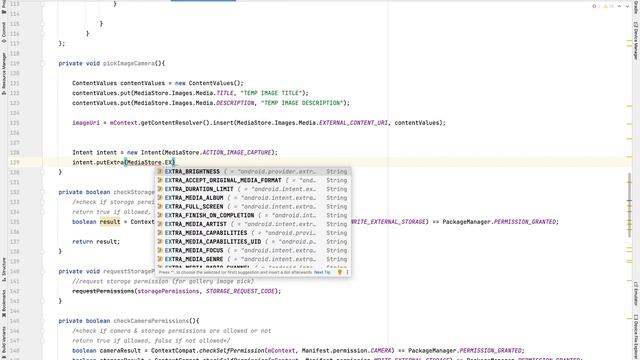Open the Commit tool window
The height and width of the screenshot is (360, 640).
click(4, 32)
